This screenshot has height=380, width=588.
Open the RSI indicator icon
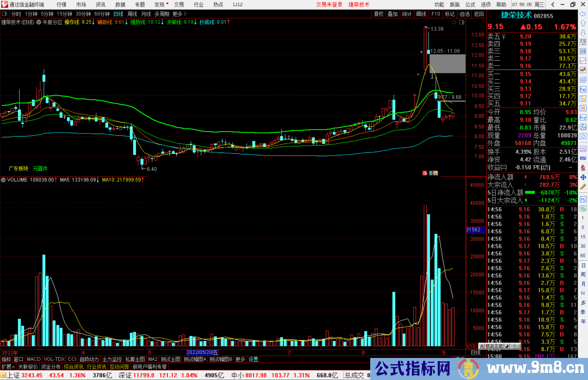(x=583, y=158)
